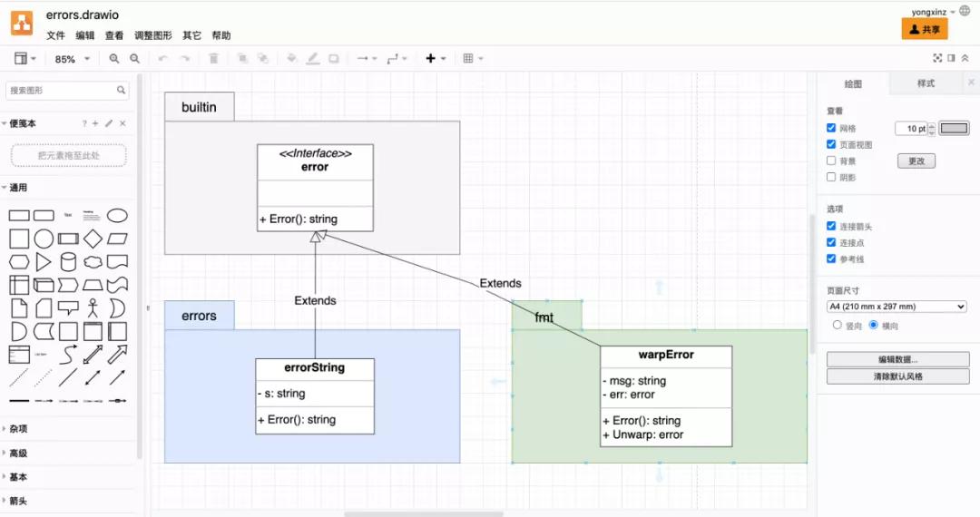Click the orange 共享 share button

coord(925,29)
